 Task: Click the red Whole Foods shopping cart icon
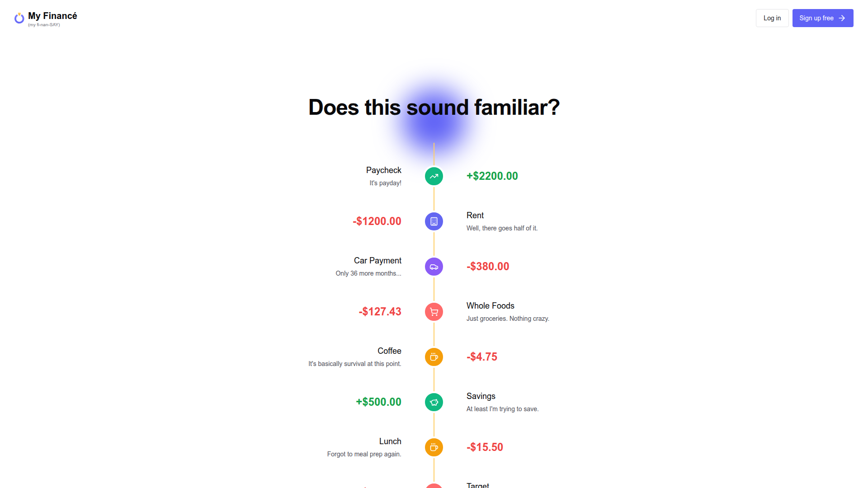coord(434,312)
